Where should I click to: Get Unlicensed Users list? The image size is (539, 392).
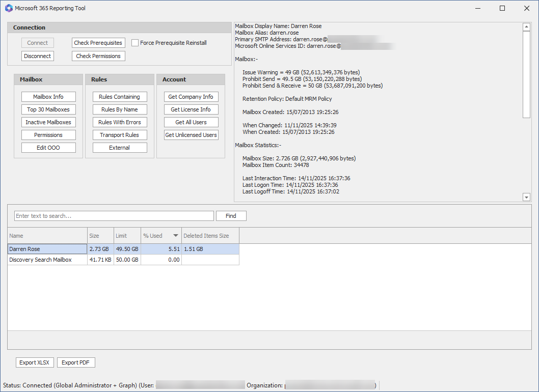click(x=191, y=135)
